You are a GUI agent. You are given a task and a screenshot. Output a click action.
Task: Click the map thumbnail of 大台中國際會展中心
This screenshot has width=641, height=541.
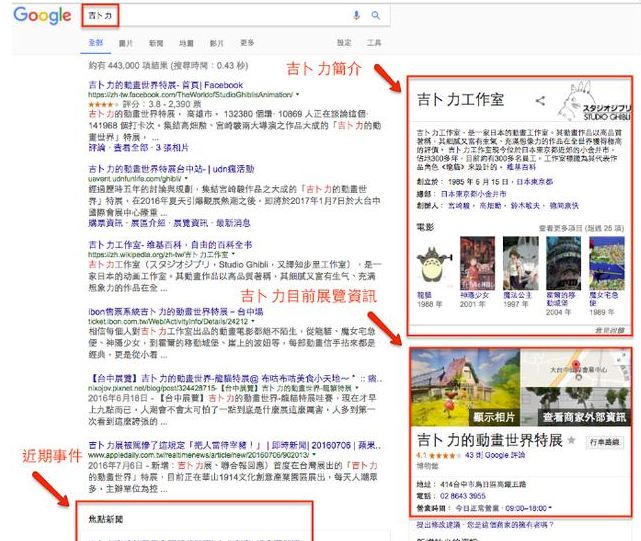coord(576,368)
